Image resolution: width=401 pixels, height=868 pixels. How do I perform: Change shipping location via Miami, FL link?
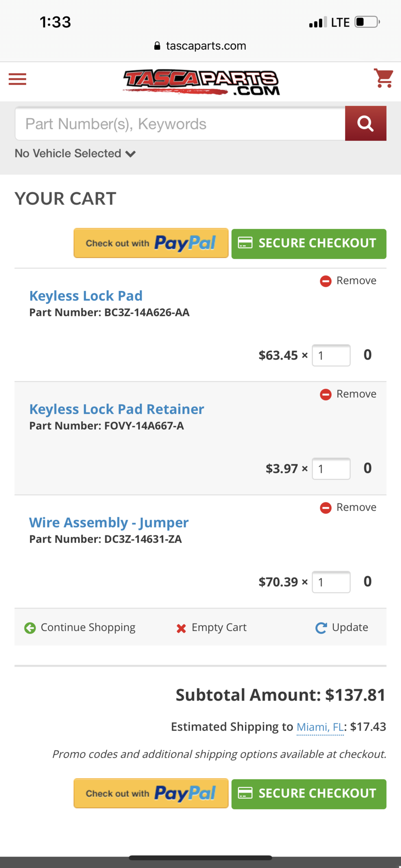320,727
